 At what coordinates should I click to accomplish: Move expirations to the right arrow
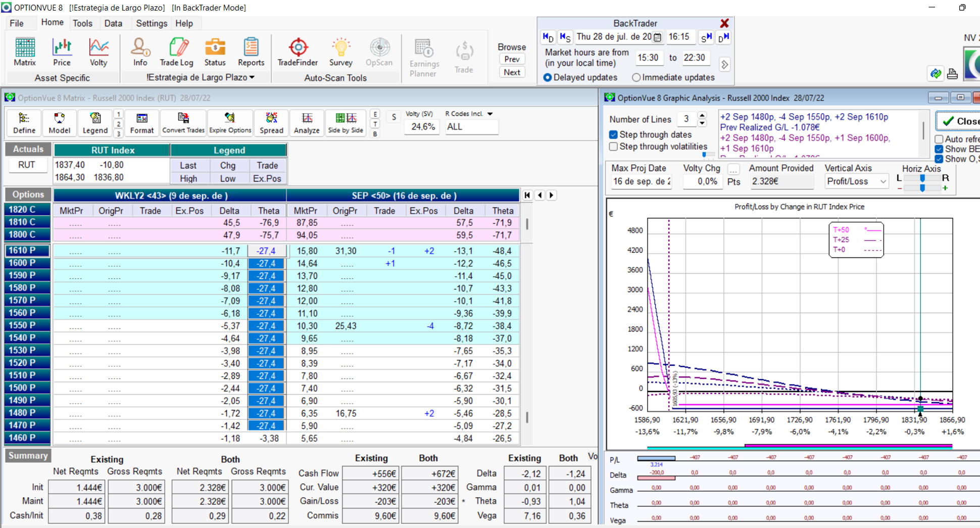tap(552, 195)
